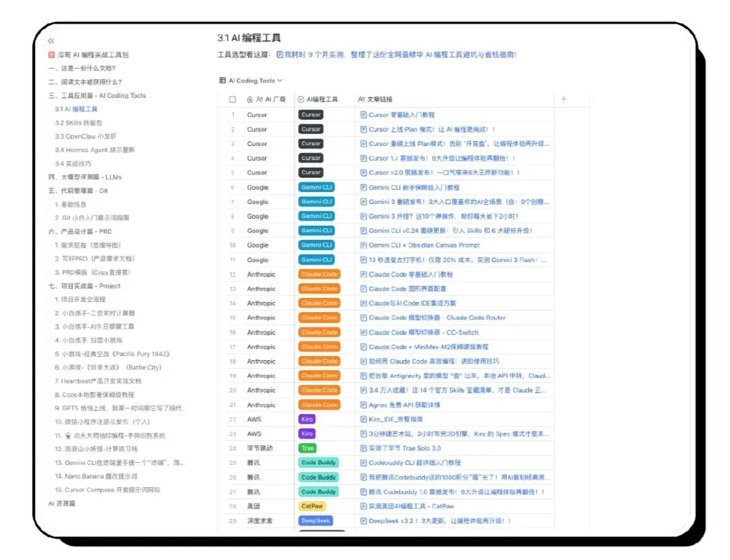
Task: Open 五、代码管理篇 - Git section
Action: [78, 190]
